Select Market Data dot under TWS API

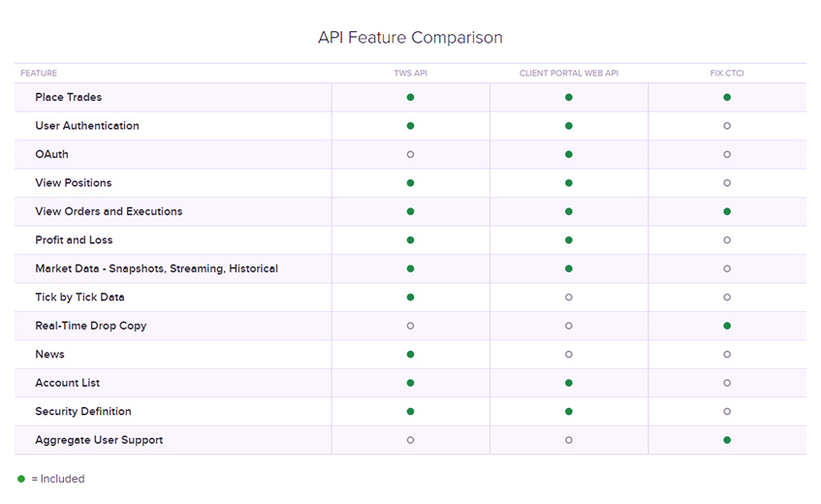pyautogui.click(x=411, y=268)
